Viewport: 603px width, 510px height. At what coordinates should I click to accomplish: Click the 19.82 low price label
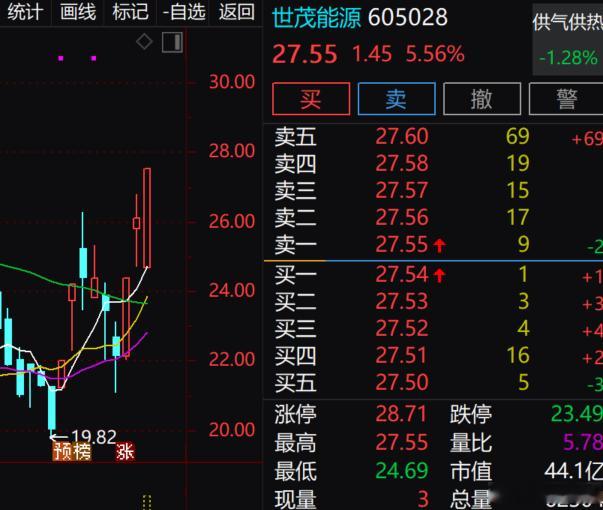(93, 437)
